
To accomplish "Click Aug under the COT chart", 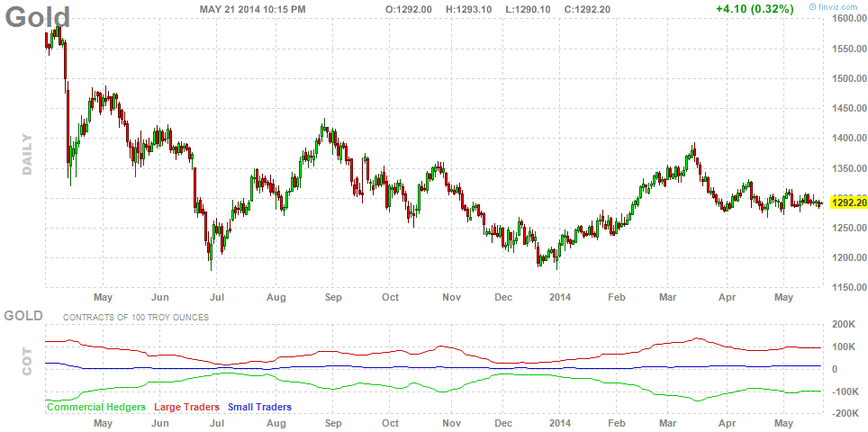I will point(276,424).
